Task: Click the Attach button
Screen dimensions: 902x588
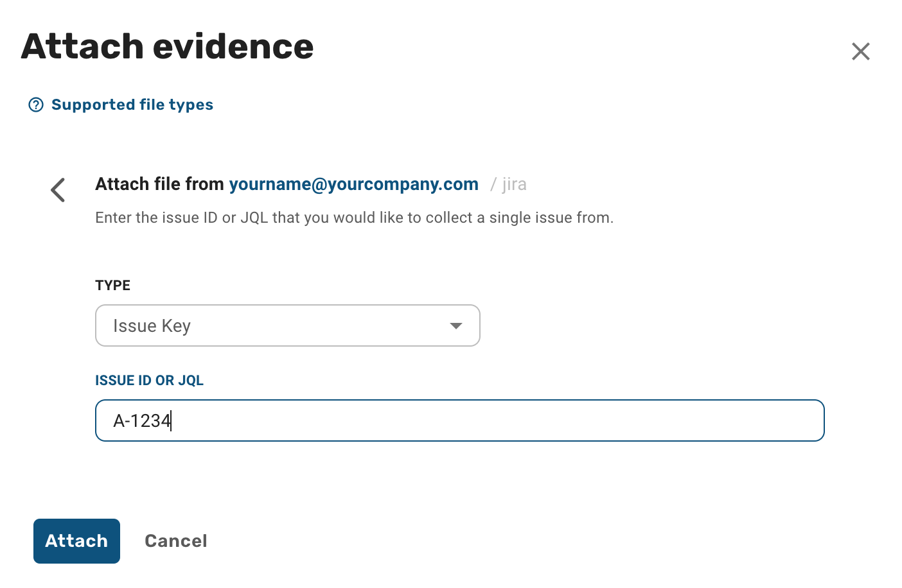Action: point(76,541)
